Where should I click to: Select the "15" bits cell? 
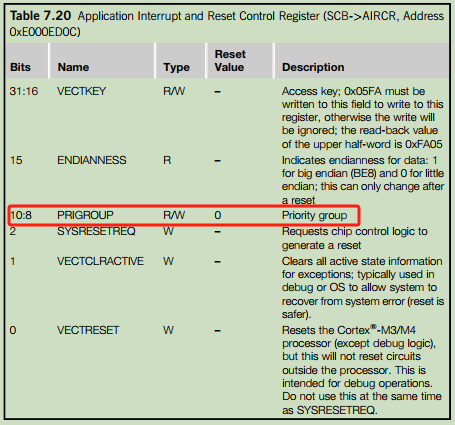coord(16,160)
